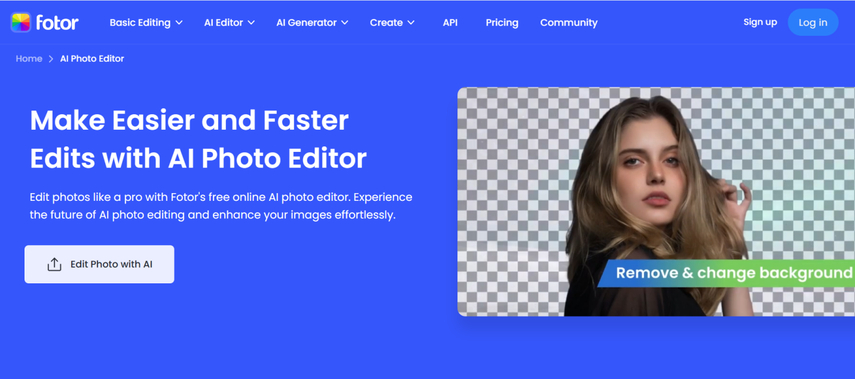
Task: Expand the Create chevron arrow
Action: tap(411, 23)
